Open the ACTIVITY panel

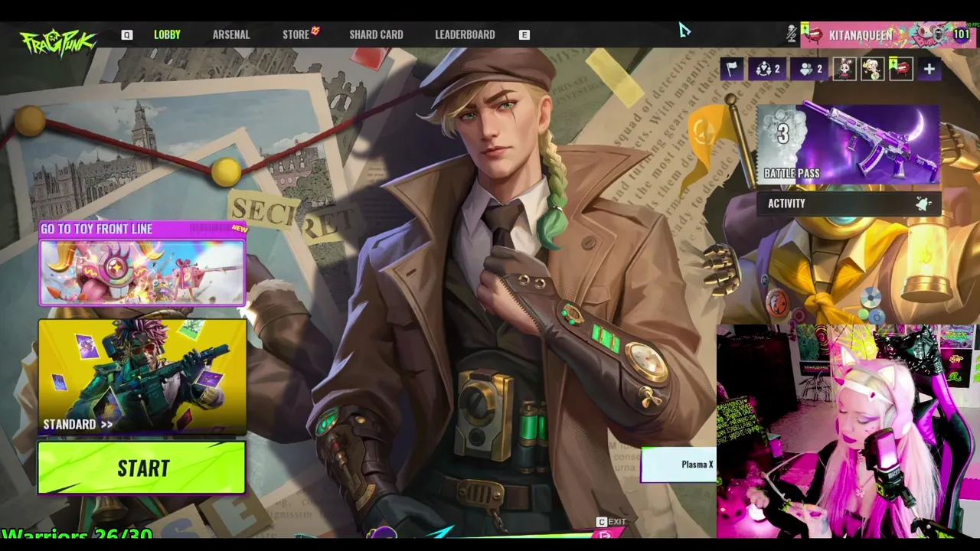point(848,204)
